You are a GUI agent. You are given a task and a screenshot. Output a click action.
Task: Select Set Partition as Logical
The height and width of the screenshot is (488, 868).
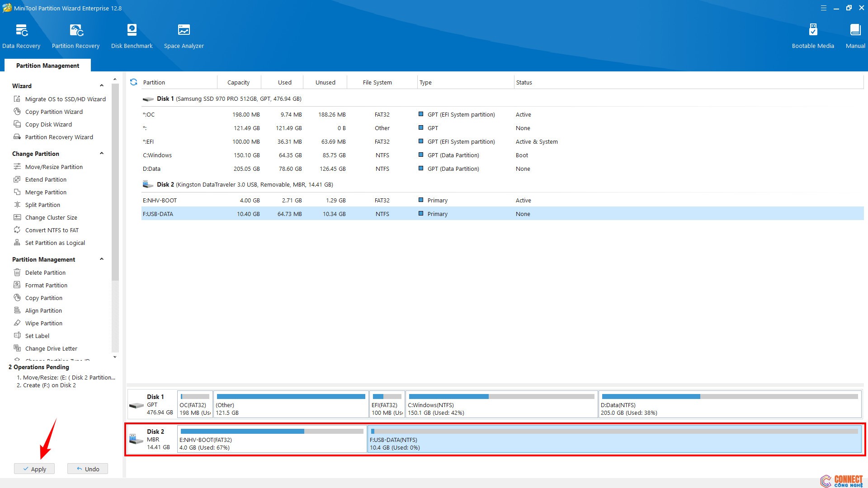(x=50, y=243)
